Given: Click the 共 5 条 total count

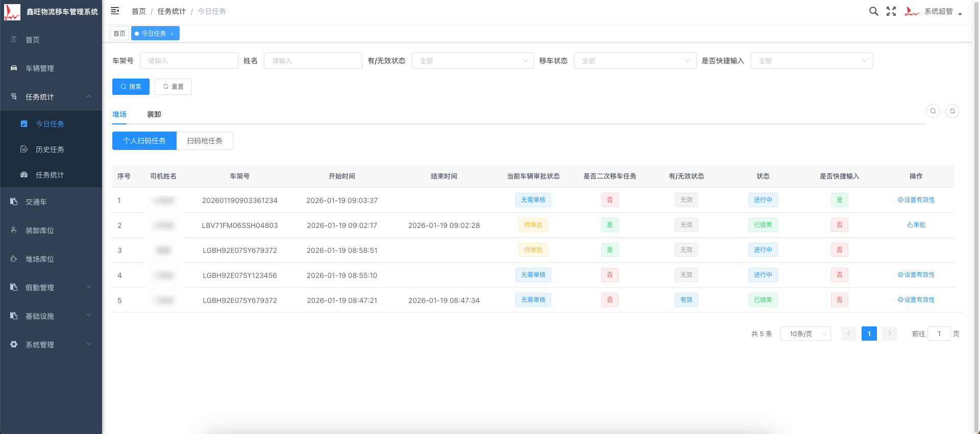Looking at the screenshot, I should coord(762,334).
